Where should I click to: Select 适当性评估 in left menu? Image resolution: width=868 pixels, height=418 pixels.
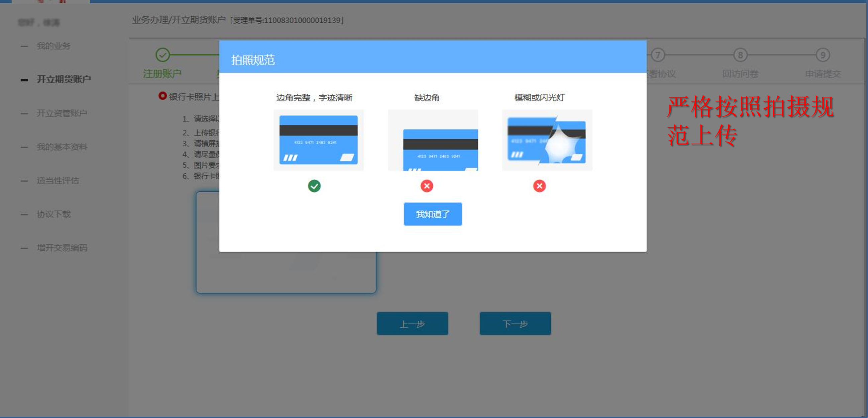(58, 181)
